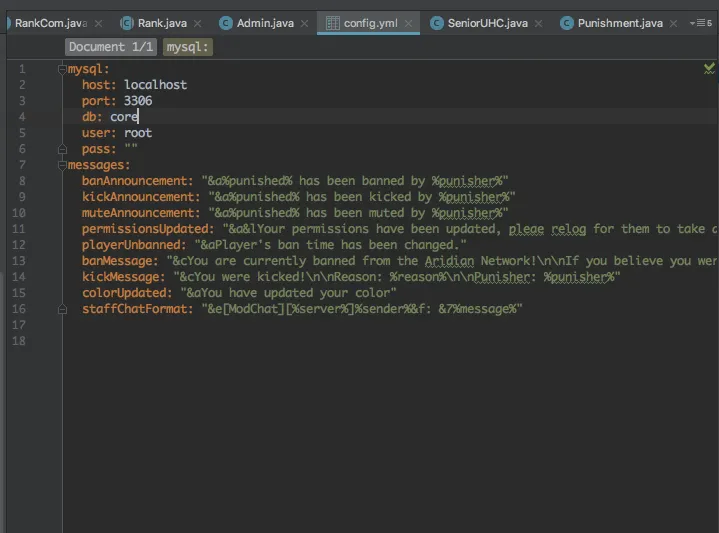Screen dimensions: 719x533
Task: Click the green inspection checkmark icon
Action: tap(709, 68)
